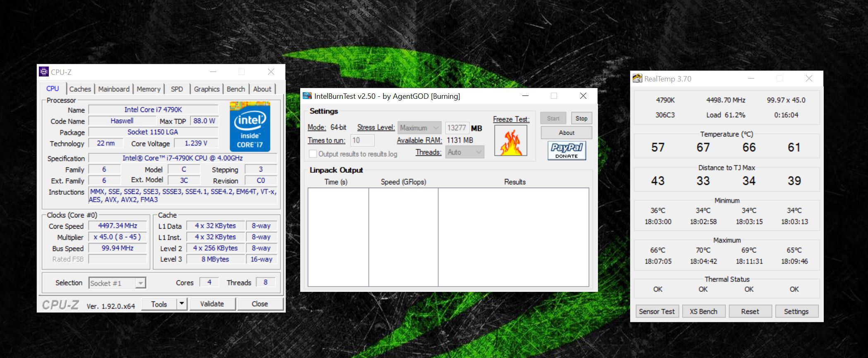Click the 22 nm technology value
The image size is (868, 358).
pyautogui.click(x=106, y=143)
